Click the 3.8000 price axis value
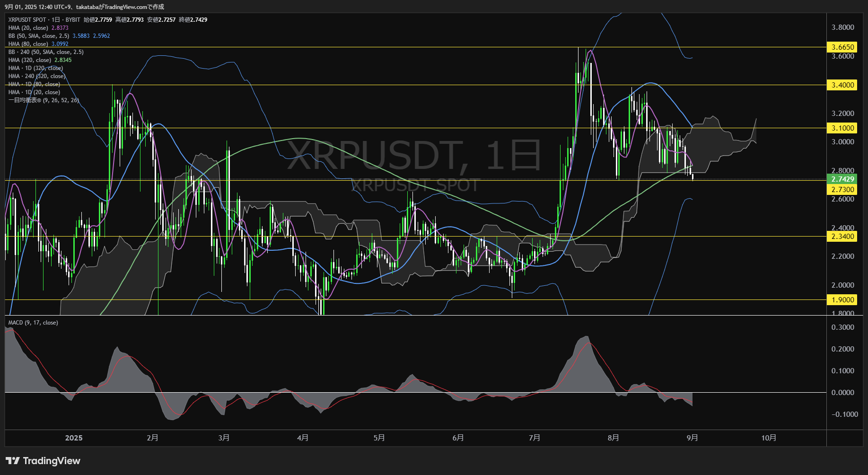This screenshot has height=475, width=868. [843, 27]
